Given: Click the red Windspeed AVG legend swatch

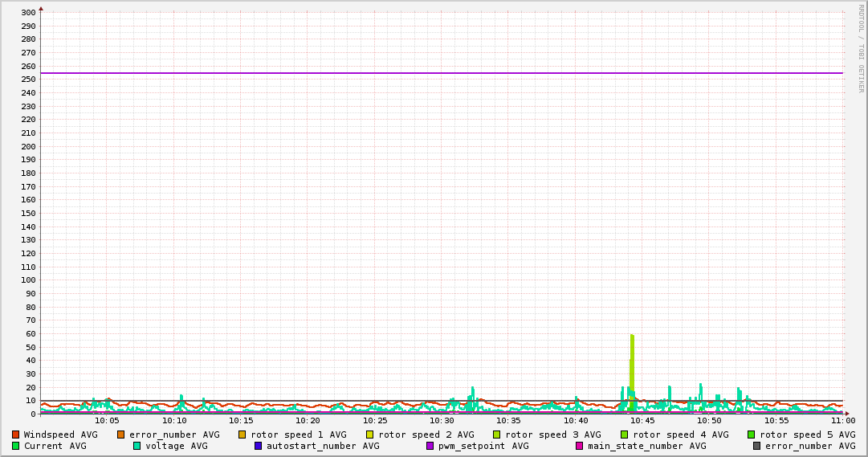Looking at the screenshot, I should tap(15, 435).
